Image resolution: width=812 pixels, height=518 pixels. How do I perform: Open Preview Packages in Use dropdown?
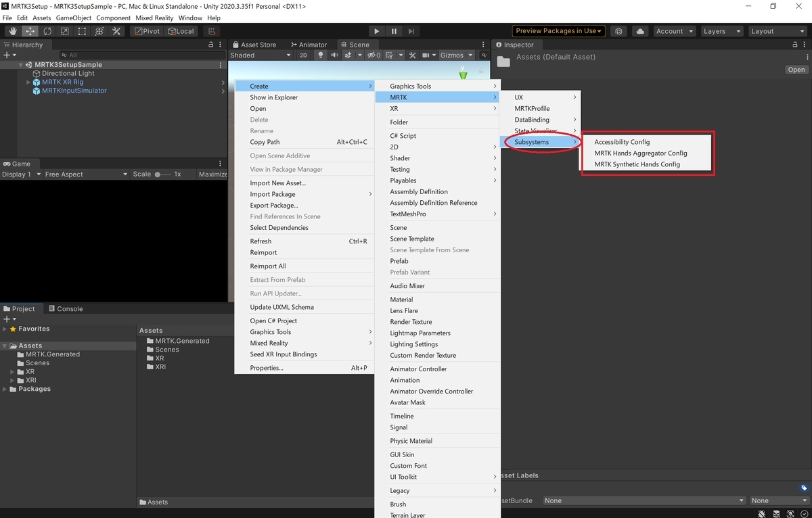click(x=558, y=31)
